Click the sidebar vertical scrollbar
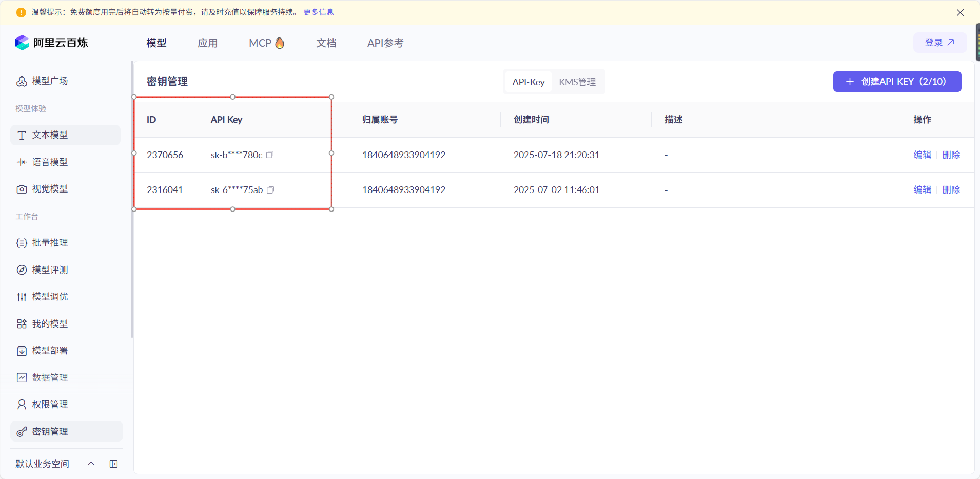This screenshot has height=479, width=980. (132, 199)
